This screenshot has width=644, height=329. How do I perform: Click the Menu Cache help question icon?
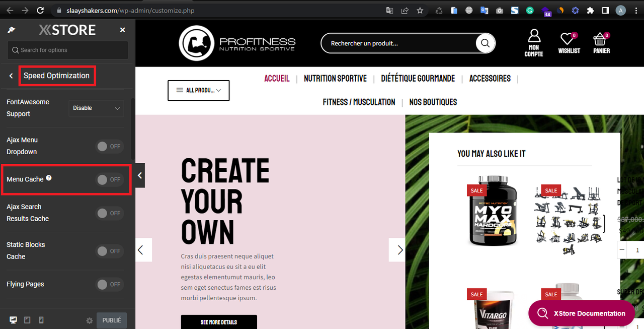[49, 178]
